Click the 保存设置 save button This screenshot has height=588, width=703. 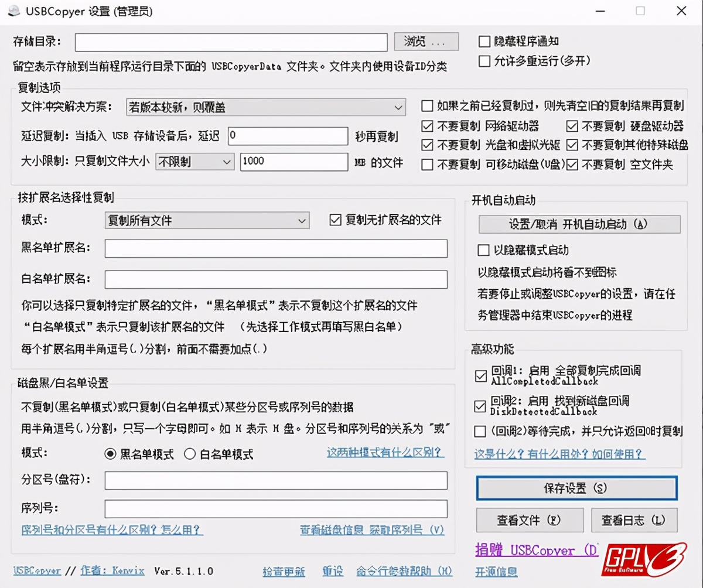coord(577,488)
